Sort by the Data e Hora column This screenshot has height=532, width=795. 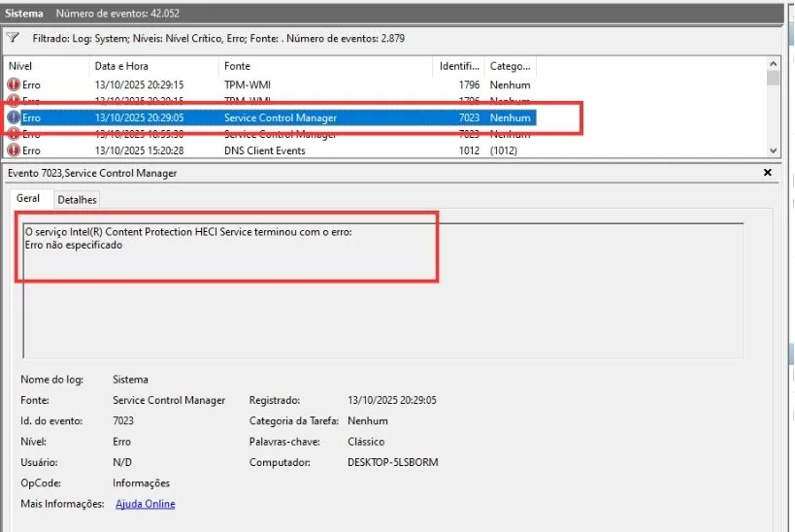(119, 66)
